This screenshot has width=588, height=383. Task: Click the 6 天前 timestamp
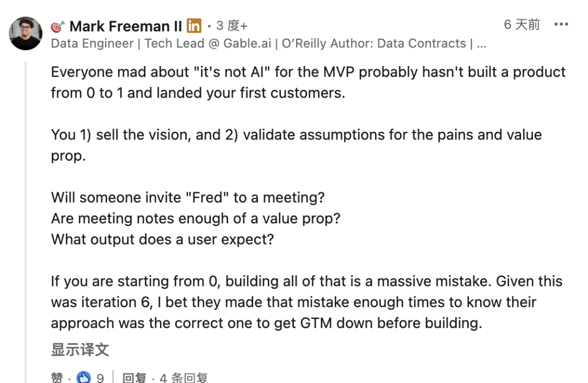coord(522,25)
